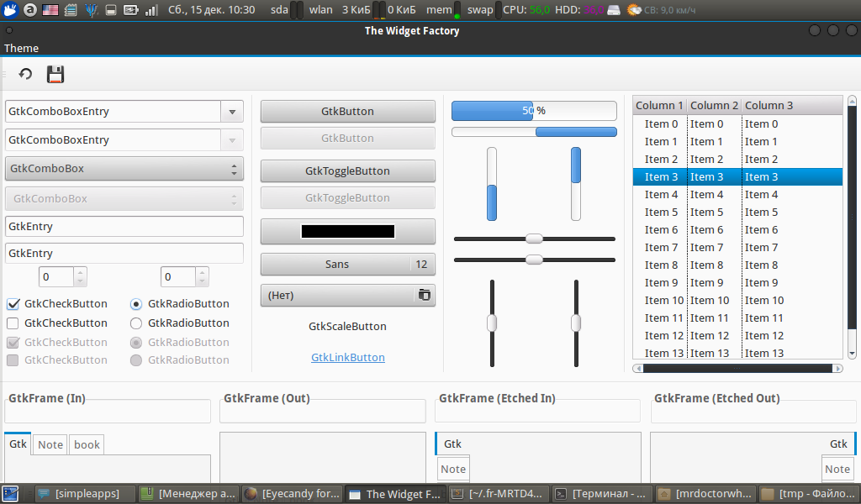Select the Gtk tab under Etched Out frame
This screenshot has height=504, width=861.
[x=838, y=444]
